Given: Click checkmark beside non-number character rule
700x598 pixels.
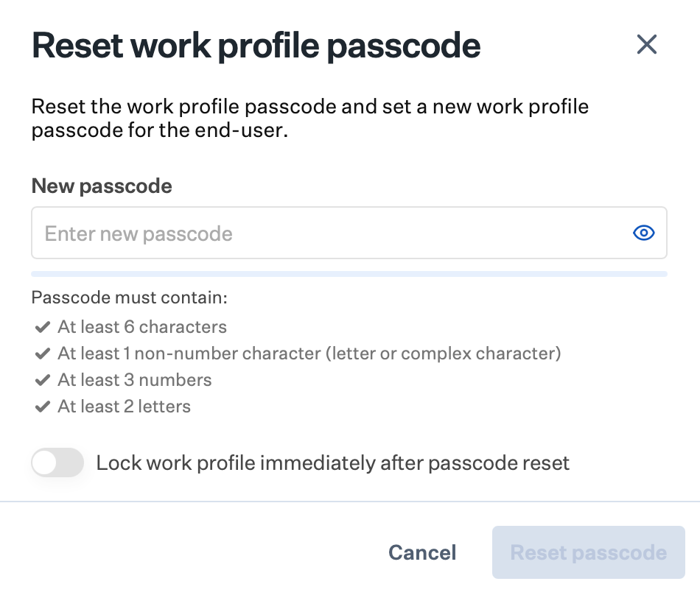Looking at the screenshot, I should pyautogui.click(x=42, y=353).
